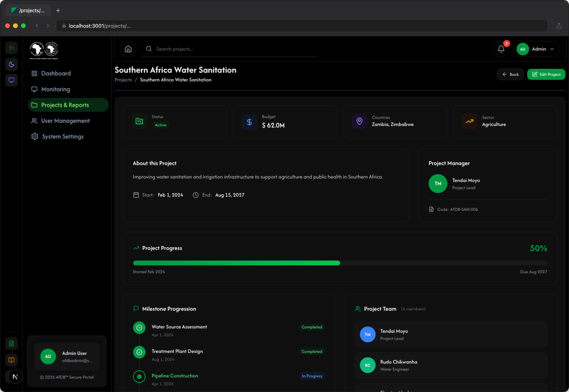Toggle dark mode with the moon icon
Screen dimensions: 569x392
pyautogui.click(x=11, y=64)
